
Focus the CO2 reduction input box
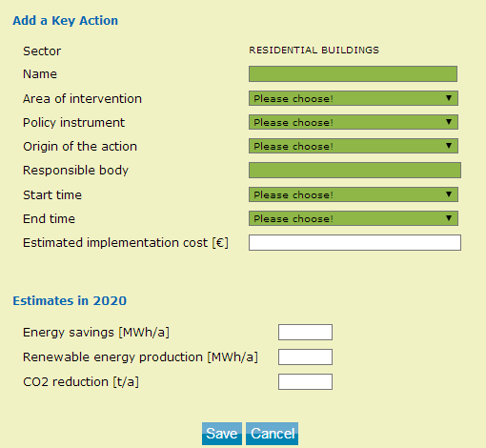(x=305, y=381)
